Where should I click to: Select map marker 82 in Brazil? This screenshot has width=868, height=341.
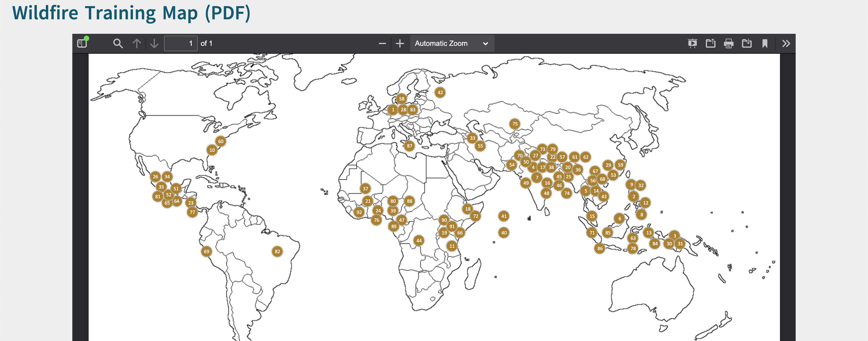[x=277, y=251]
